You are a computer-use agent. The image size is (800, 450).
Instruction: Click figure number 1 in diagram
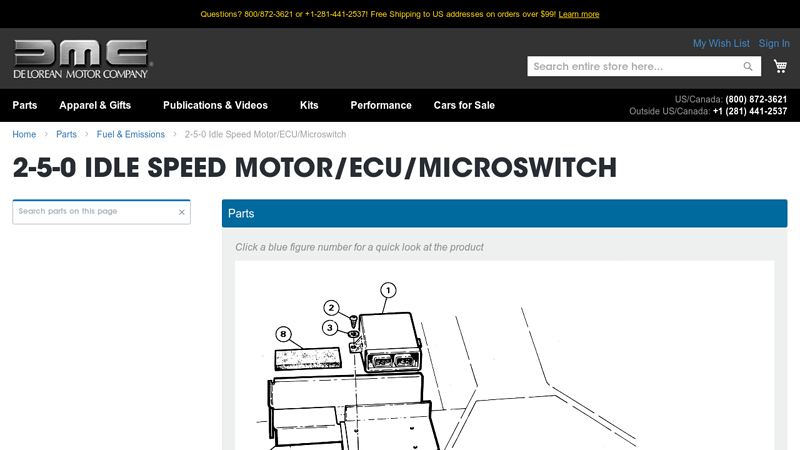(x=388, y=290)
